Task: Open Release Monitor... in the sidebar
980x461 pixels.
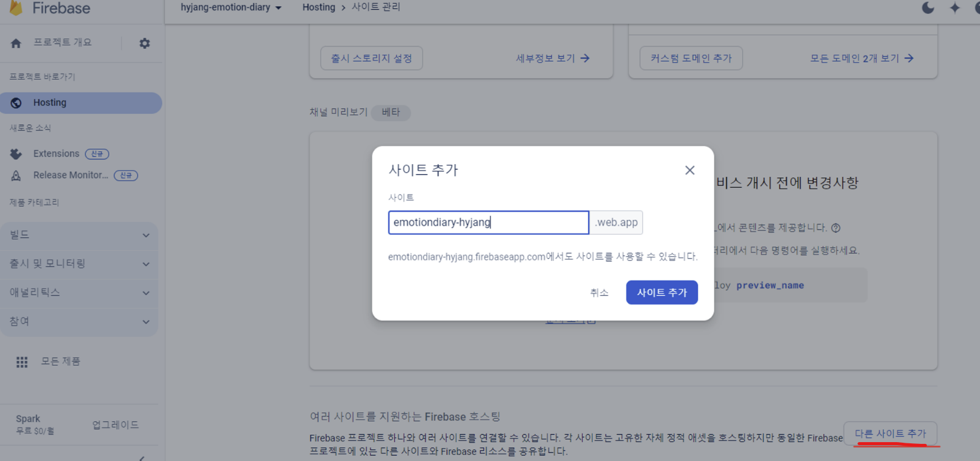Action: point(71,175)
